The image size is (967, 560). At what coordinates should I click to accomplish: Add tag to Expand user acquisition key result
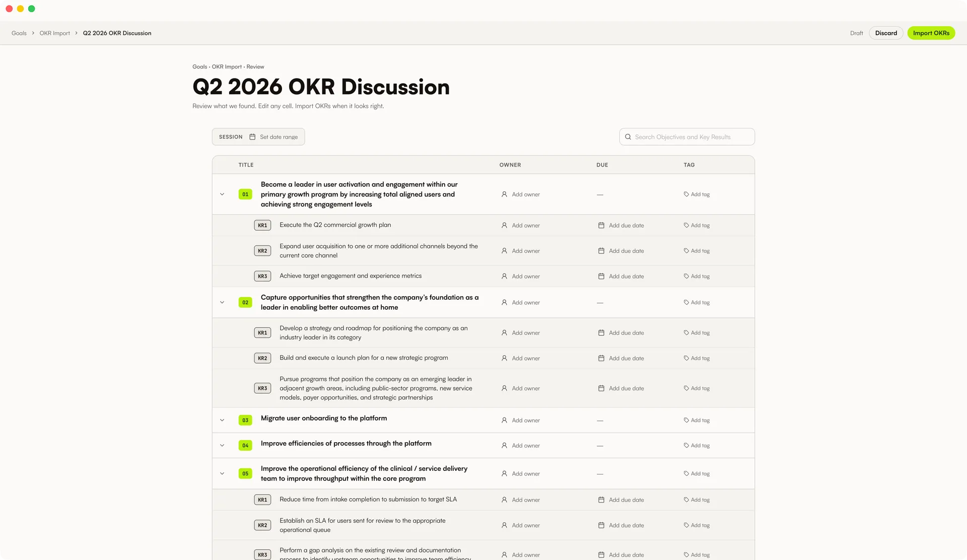point(697,251)
